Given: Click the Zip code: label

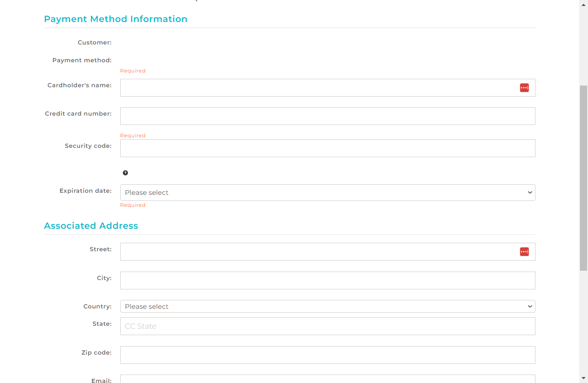Looking at the screenshot, I should click(97, 352).
